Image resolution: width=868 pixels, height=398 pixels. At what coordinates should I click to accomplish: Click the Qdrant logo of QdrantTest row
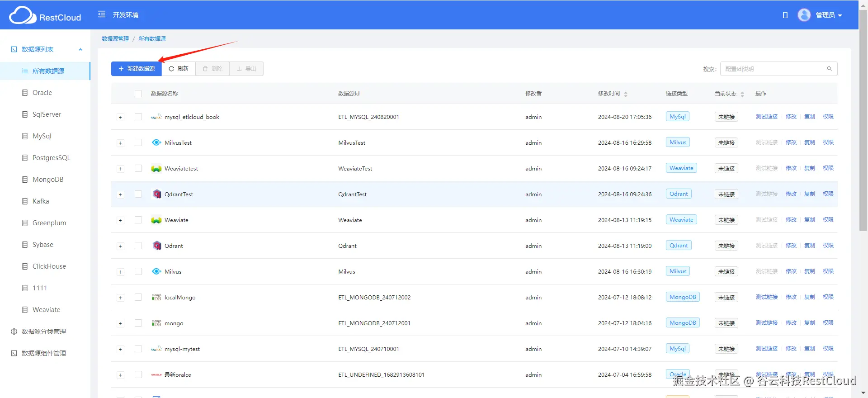pyautogui.click(x=157, y=194)
